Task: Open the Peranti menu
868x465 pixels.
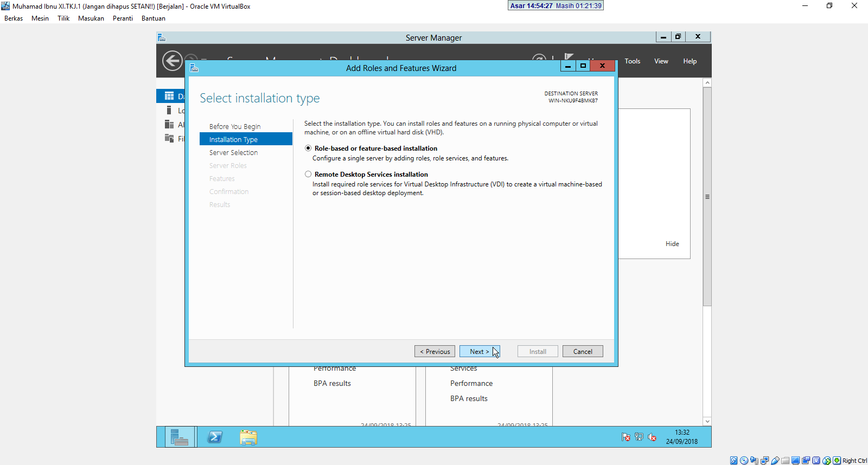Action: point(123,18)
